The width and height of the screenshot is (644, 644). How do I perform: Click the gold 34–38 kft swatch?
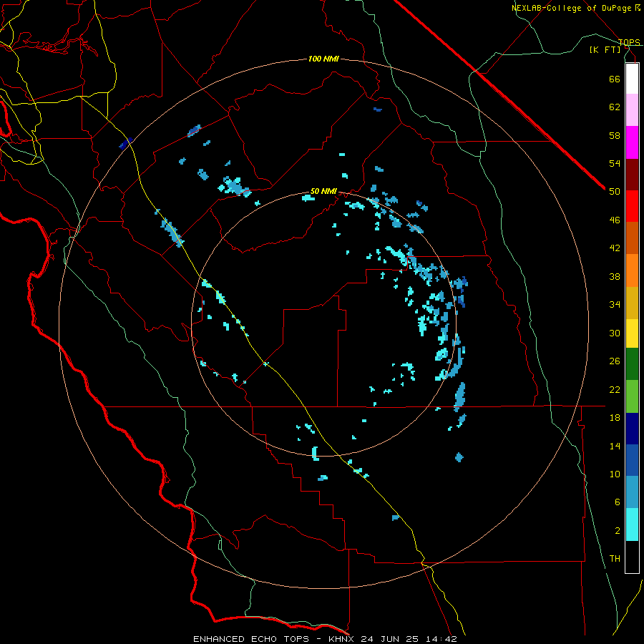632,303
